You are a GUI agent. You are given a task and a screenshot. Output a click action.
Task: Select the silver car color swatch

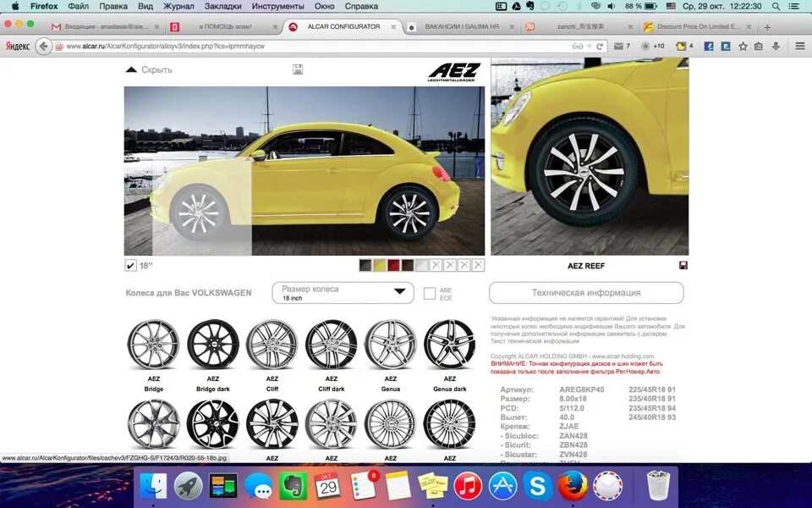coord(421,265)
